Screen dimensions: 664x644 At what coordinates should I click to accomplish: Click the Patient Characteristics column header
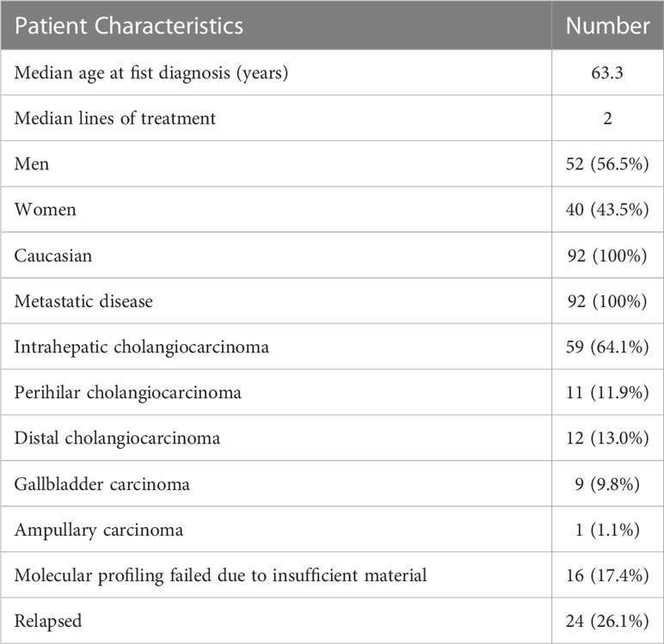coord(129,27)
